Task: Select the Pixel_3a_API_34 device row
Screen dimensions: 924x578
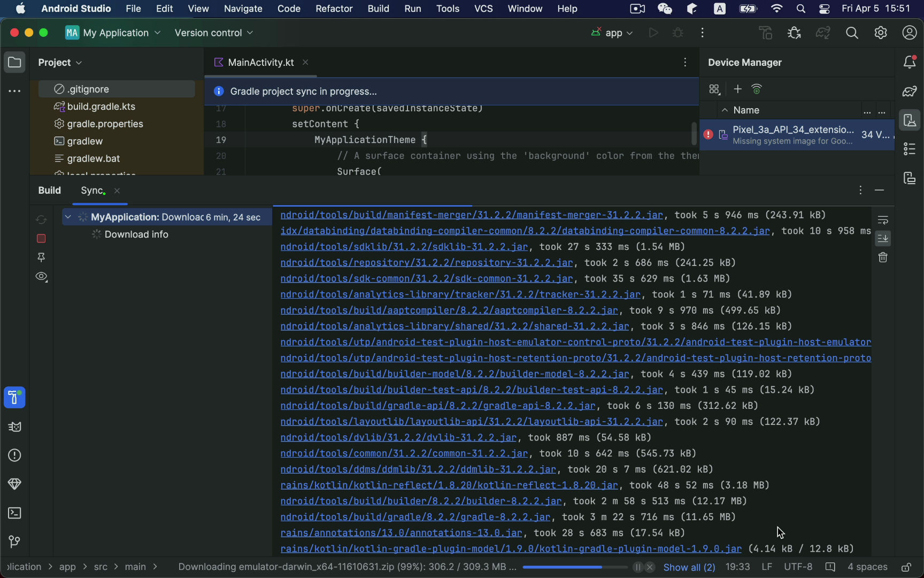Action: click(x=797, y=135)
